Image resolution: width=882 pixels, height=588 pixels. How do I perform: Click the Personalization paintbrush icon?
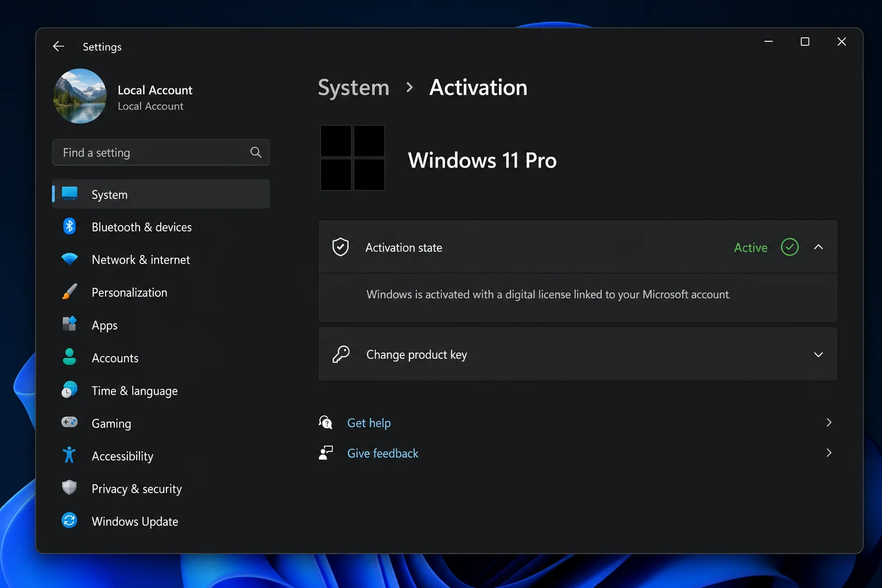tap(69, 292)
